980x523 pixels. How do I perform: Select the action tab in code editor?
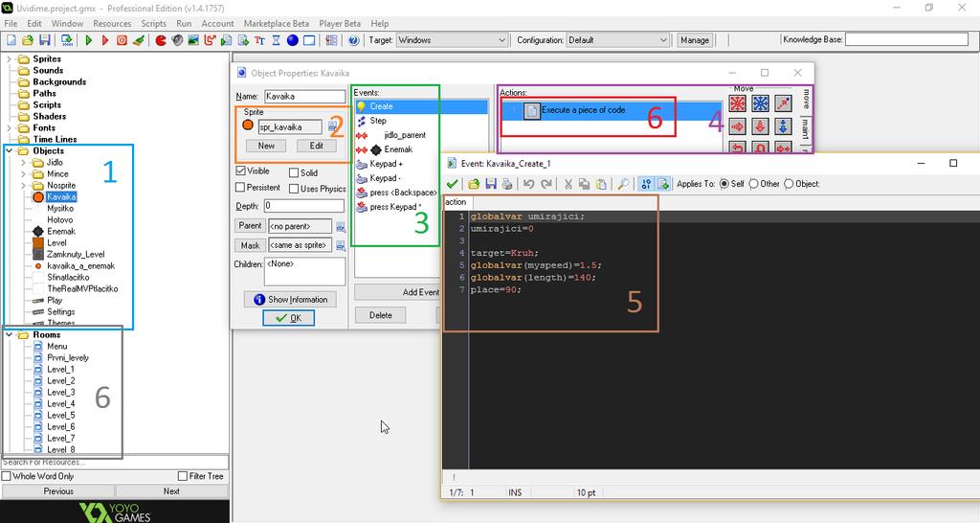[457, 202]
